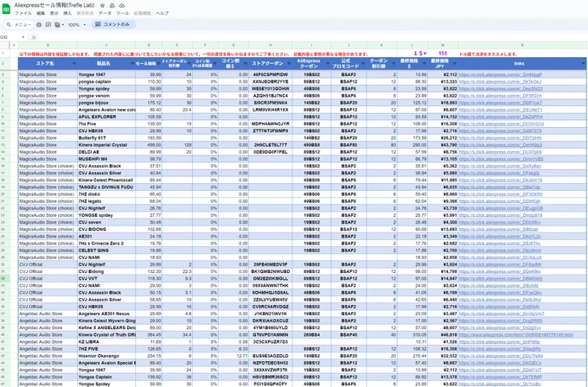Open the データ menu
The image size is (588, 387).
105,13
